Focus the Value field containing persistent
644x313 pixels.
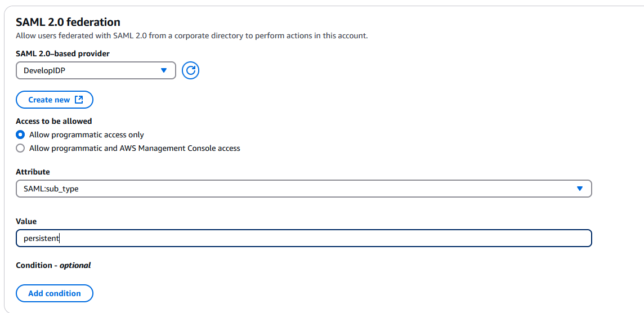304,238
